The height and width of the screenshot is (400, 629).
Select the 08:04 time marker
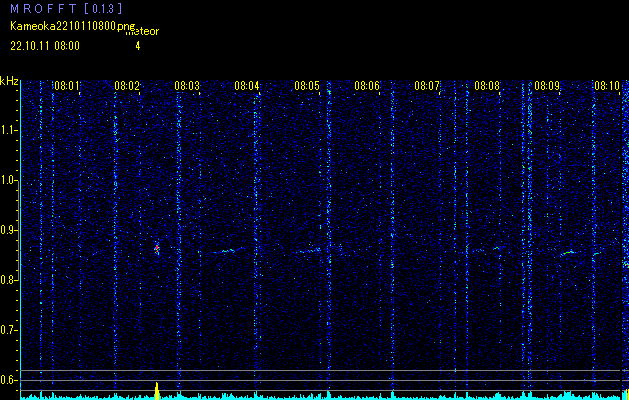[x=247, y=86]
